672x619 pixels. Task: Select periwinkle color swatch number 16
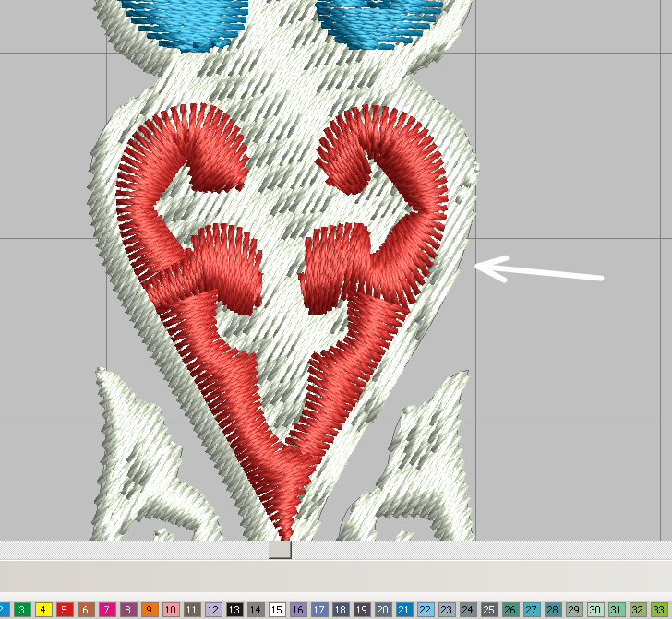coord(298,610)
